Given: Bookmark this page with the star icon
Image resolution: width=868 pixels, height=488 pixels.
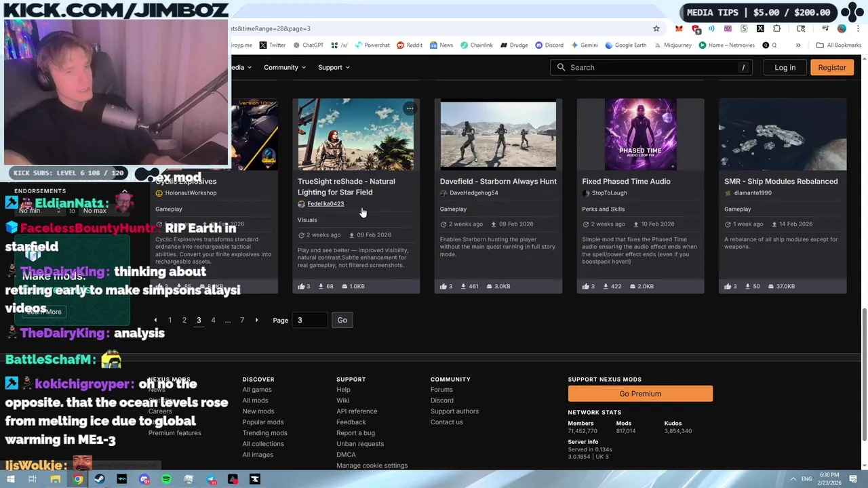Looking at the screenshot, I should pos(656,28).
